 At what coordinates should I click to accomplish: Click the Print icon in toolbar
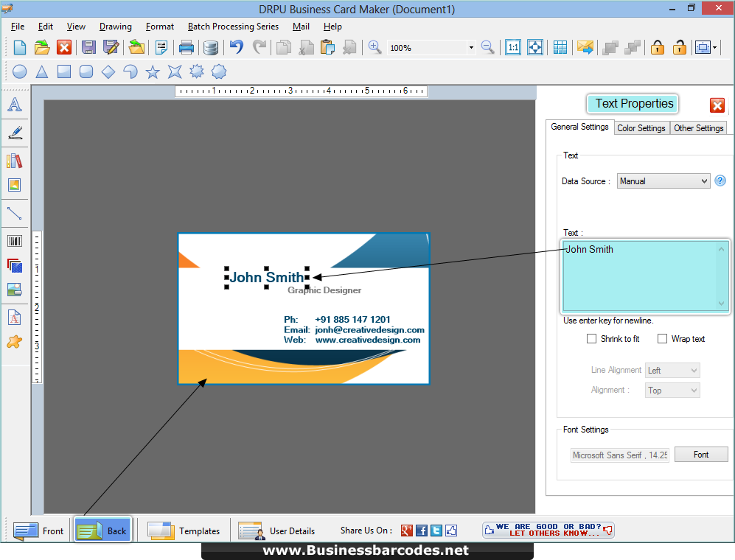coord(187,47)
